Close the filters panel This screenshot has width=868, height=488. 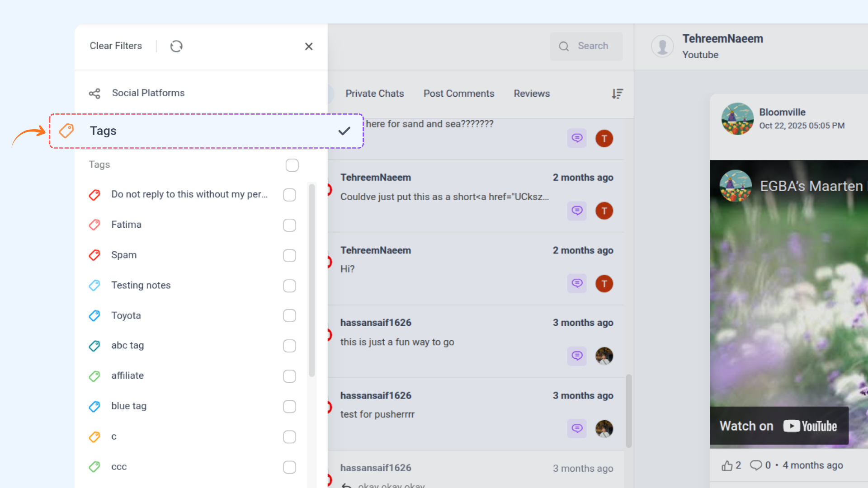(309, 46)
